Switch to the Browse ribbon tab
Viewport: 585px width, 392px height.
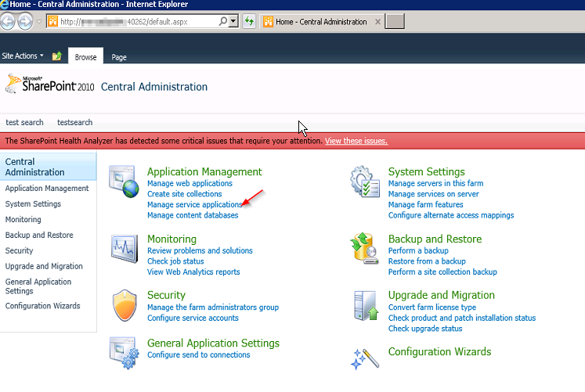(85, 57)
